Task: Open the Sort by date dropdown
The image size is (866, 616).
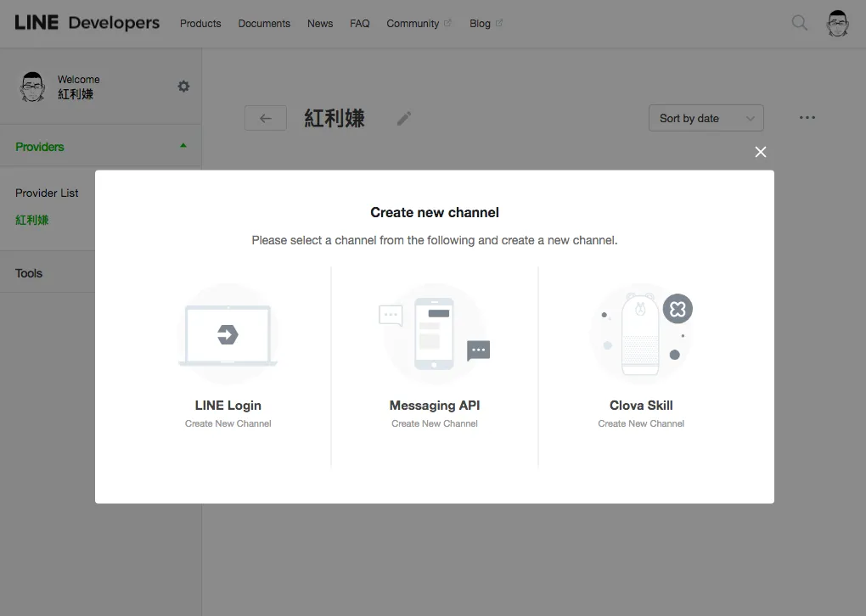Action: [706, 119]
